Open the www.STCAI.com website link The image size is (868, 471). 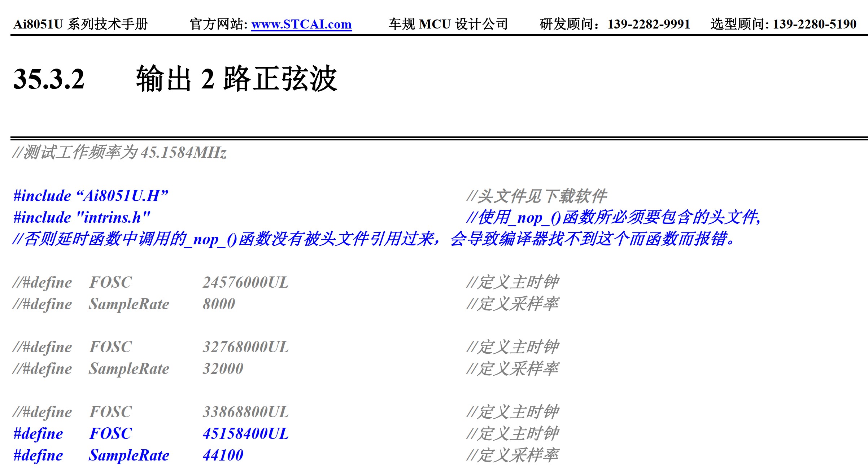(x=301, y=24)
